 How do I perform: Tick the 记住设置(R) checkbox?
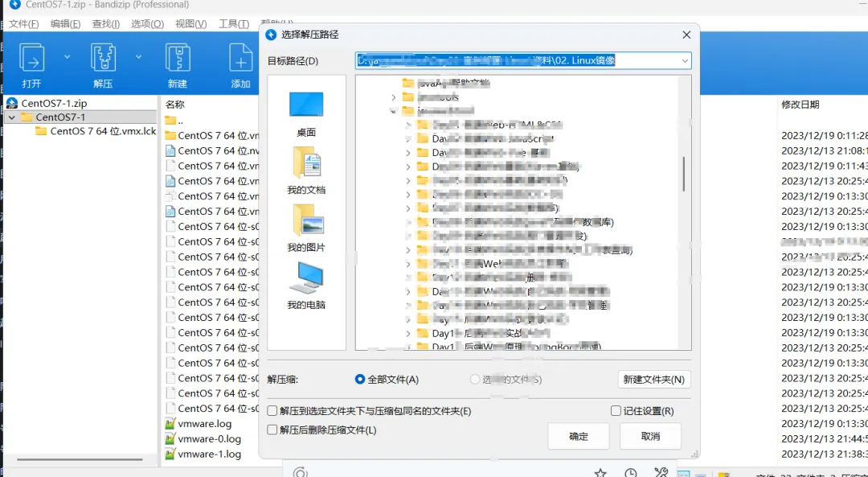[616, 411]
